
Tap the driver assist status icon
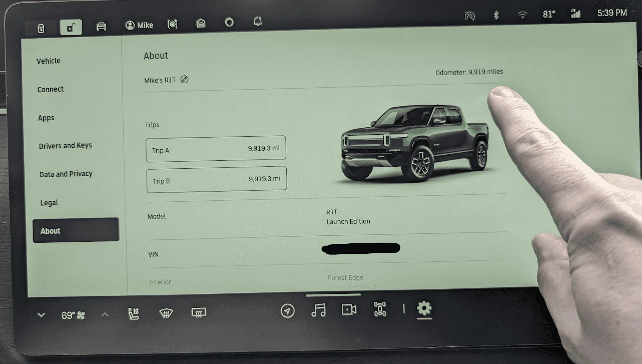470,16
